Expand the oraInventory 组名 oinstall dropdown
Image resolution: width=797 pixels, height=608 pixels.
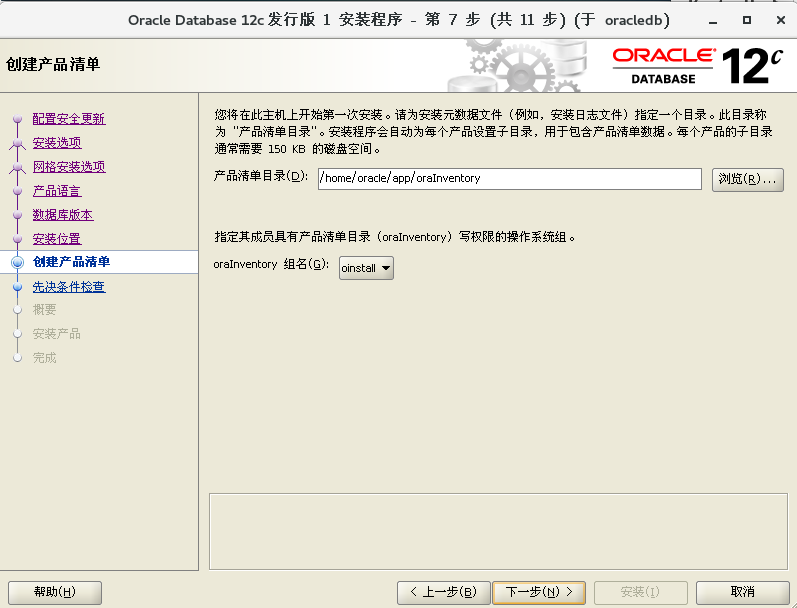click(366, 268)
